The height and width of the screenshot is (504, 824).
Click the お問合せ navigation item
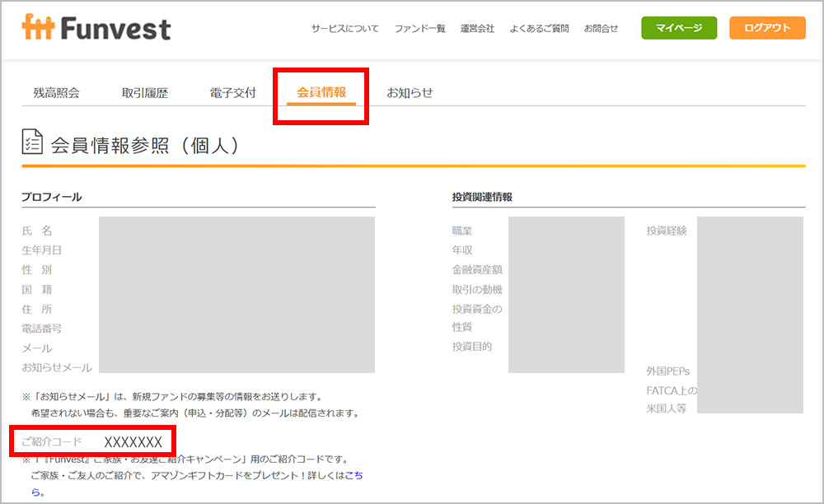(601, 27)
